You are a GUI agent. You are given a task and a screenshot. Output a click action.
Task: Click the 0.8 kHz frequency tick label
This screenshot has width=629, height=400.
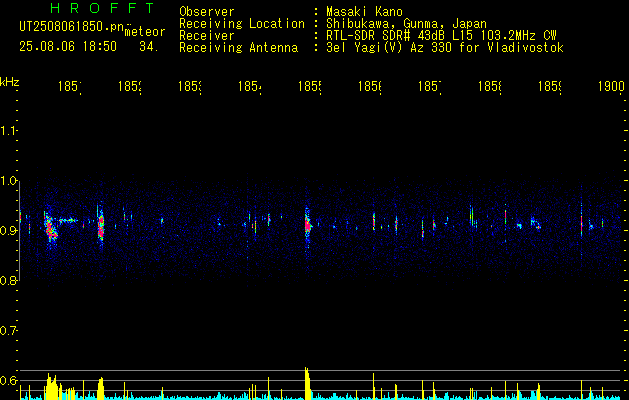[8, 280]
